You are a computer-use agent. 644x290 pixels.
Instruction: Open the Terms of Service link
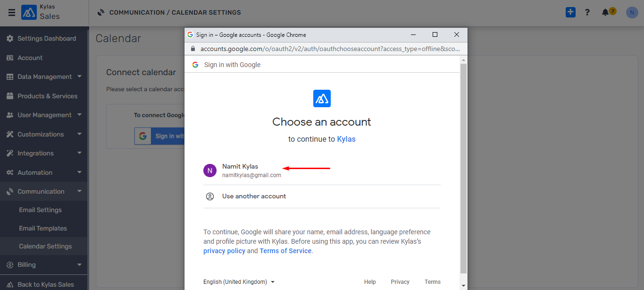[285, 251]
